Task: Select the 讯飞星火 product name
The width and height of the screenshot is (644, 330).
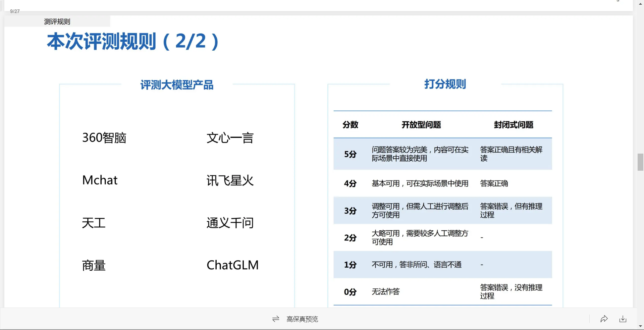Action: [230, 180]
